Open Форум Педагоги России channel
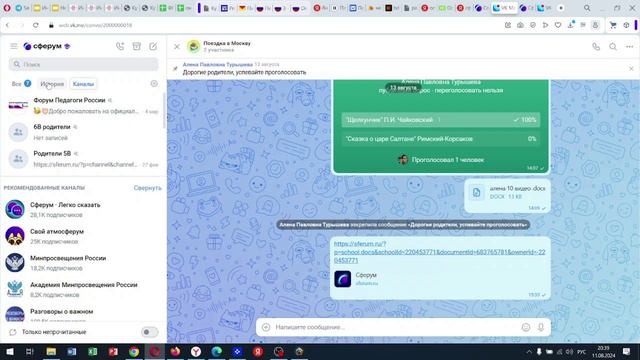The width and height of the screenshot is (640, 360). point(83,105)
